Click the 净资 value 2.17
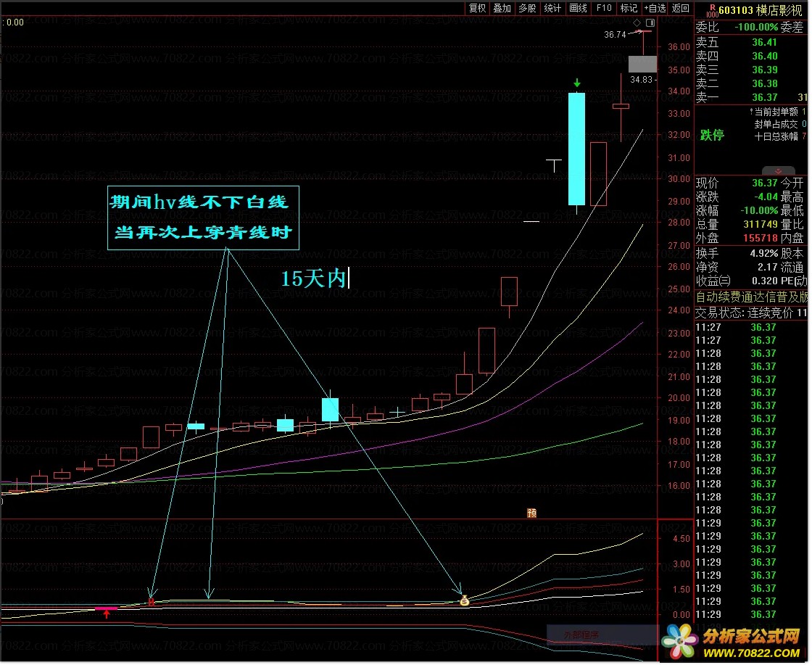Screen dimensions: 812x665 [x=768, y=268]
